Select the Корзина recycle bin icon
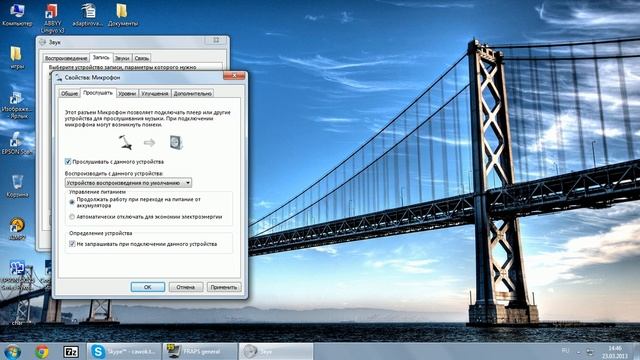 [18, 186]
